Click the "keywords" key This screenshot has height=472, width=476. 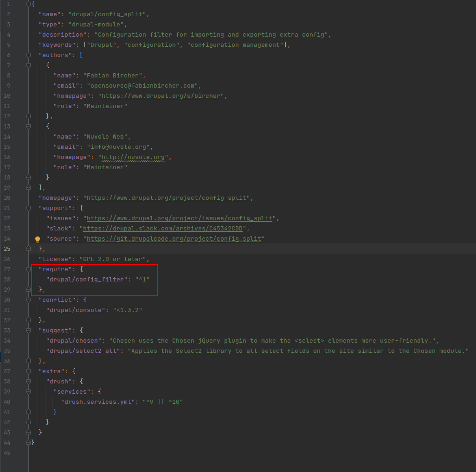coord(57,45)
